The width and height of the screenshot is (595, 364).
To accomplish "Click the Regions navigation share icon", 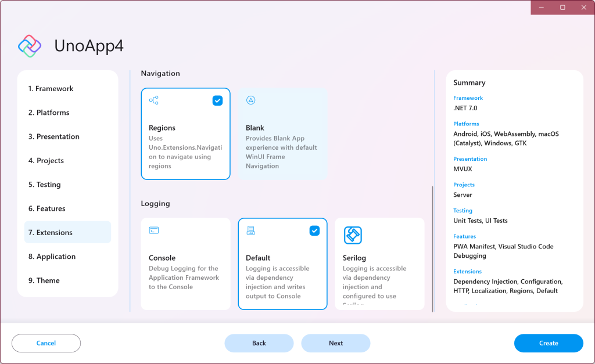I will (153, 100).
